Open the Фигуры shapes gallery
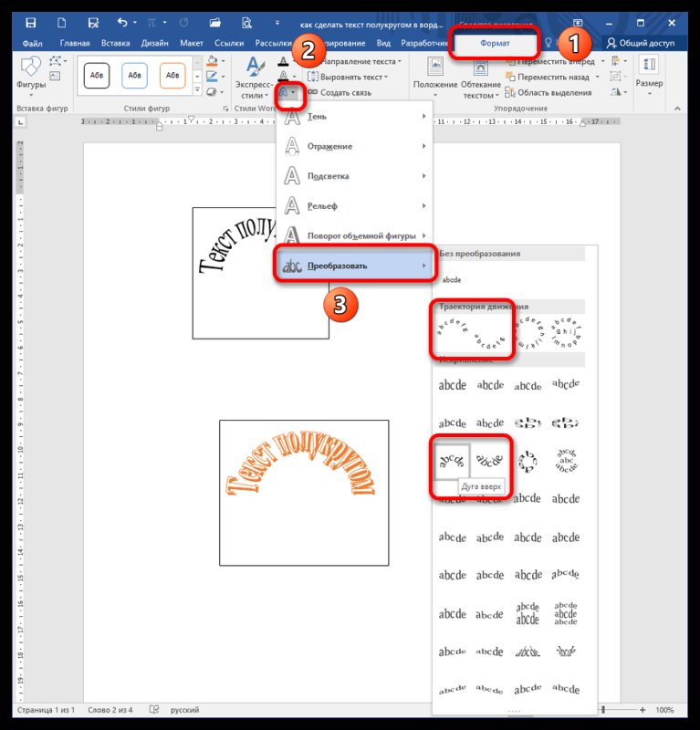The width and height of the screenshot is (700, 730). [31, 75]
